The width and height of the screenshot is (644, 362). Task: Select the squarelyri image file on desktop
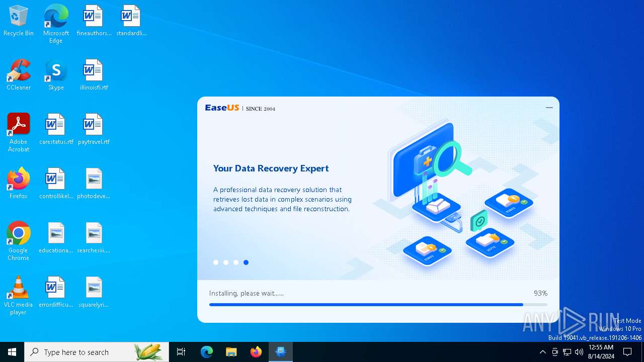pyautogui.click(x=94, y=292)
